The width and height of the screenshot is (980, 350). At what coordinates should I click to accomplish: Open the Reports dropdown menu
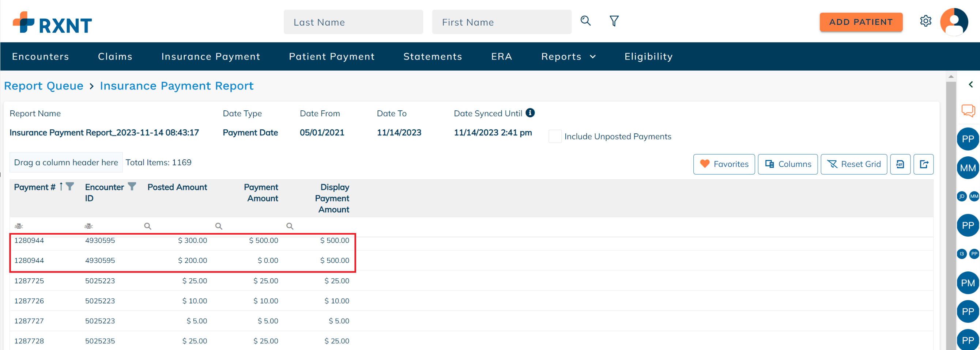coord(568,56)
